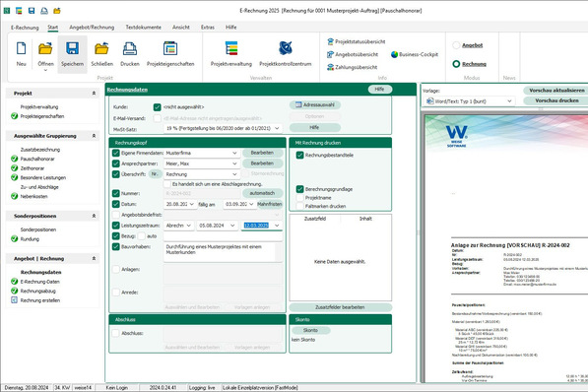
Task: Click the automatisch number button
Action: [262, 193]
